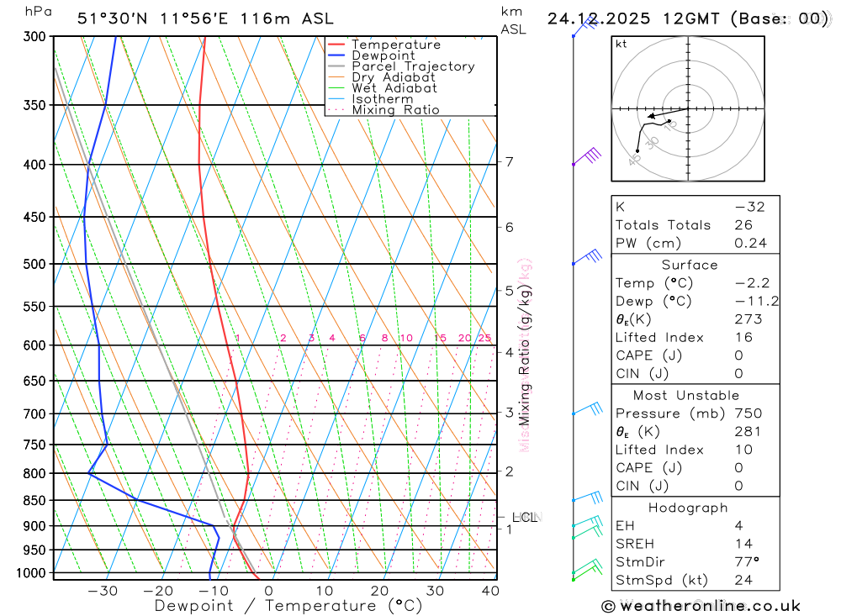The width and height of the screenshot is (841, 616).
Task: Click the copyright symbol before weatheronline.co.uk
Action: point(608,607)
